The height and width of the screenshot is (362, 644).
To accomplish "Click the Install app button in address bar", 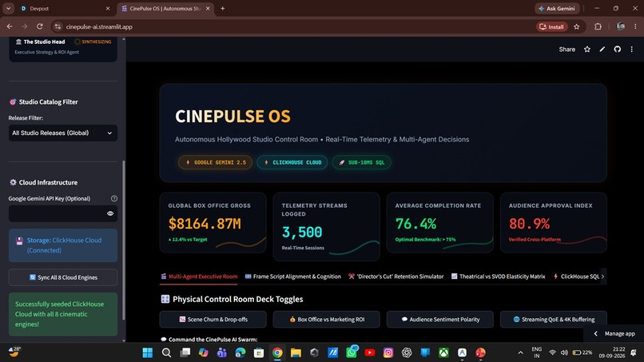I will [x=552, y=26].
